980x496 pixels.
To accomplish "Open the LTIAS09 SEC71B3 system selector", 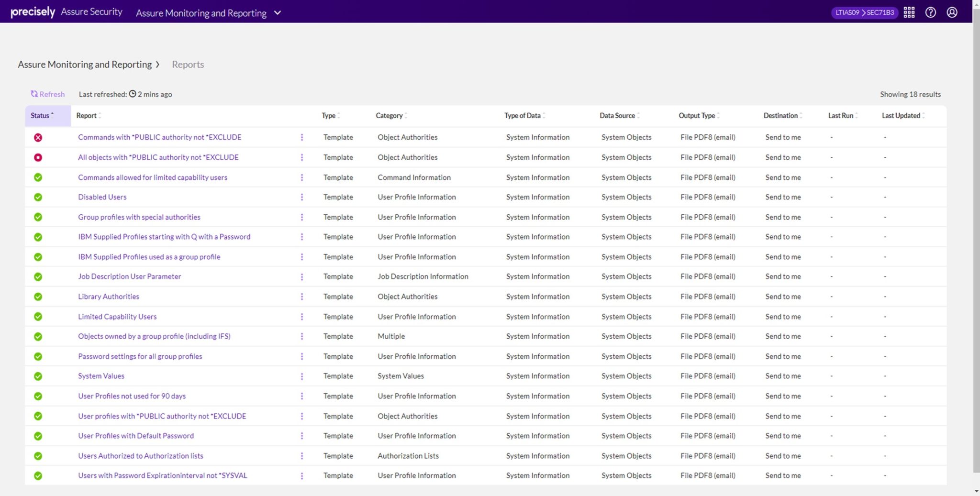I will point(864,13).
